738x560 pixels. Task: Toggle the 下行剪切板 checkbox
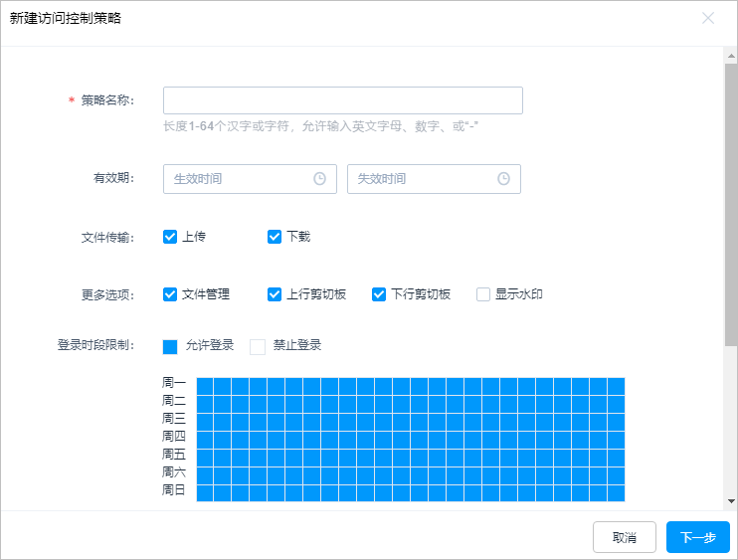click(379, 294)
